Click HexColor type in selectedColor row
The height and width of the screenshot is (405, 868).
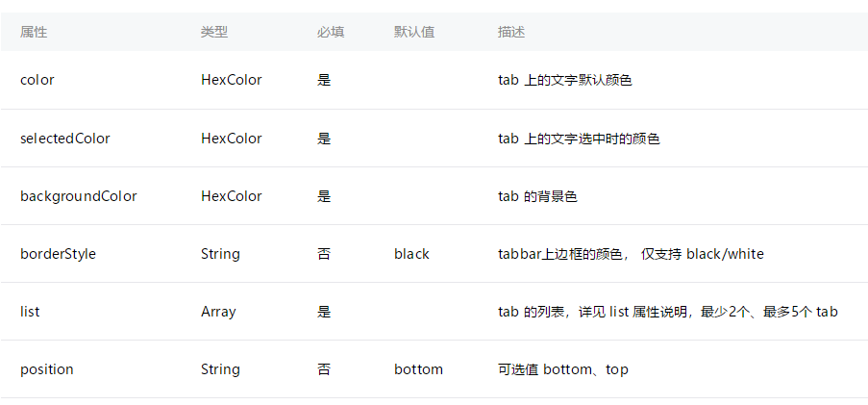[x=231, y=139]
